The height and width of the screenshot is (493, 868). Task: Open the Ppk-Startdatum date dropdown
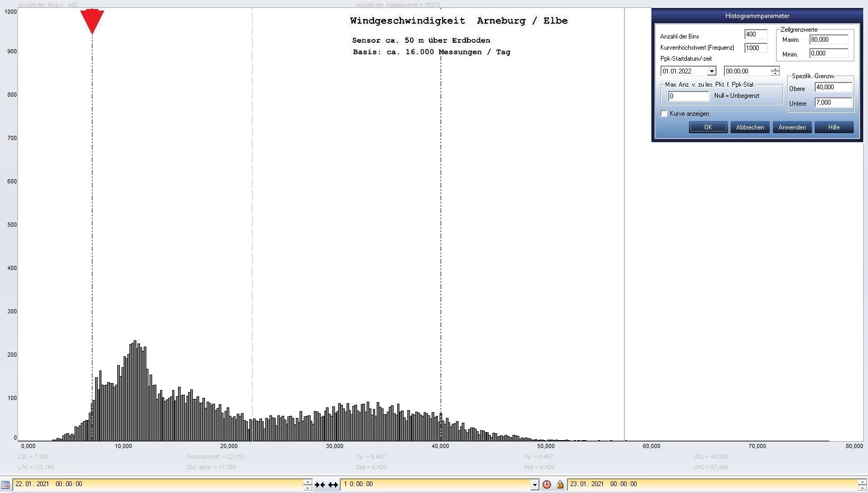click(711, 71)
